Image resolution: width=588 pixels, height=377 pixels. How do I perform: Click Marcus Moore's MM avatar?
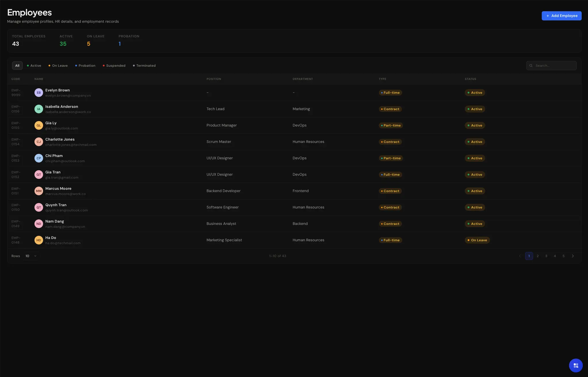pos(39,191)
